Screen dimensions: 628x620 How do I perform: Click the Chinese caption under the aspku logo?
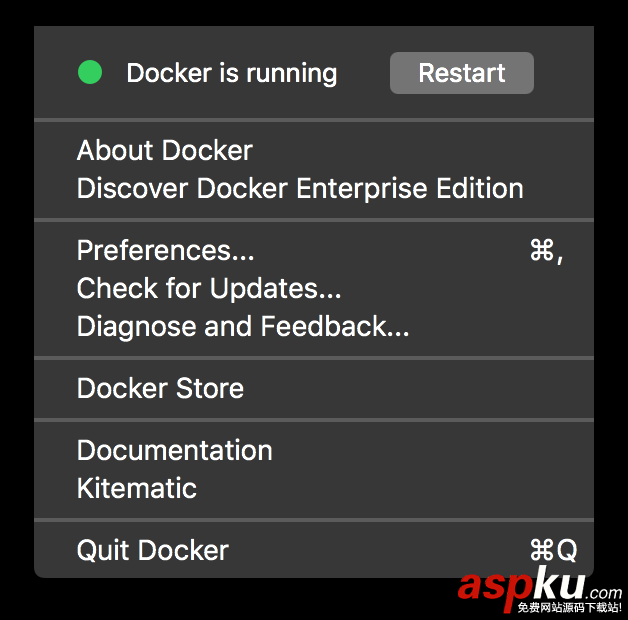point(569,608)
